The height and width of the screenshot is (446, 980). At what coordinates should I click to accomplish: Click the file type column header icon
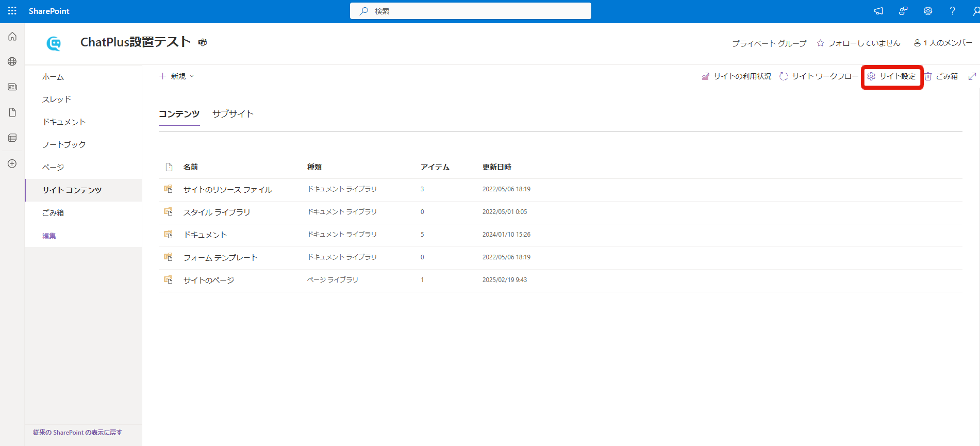pyautogui.click(x=169, y=167)
